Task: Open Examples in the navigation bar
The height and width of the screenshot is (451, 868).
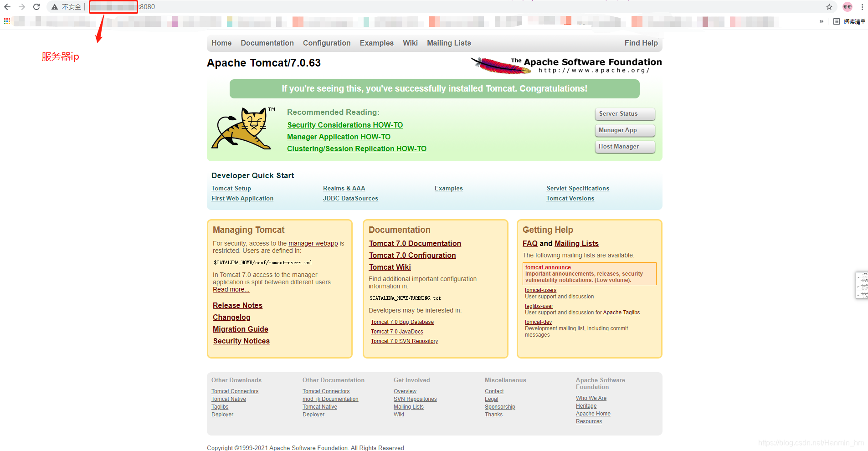Action: [x=377, y=43]
